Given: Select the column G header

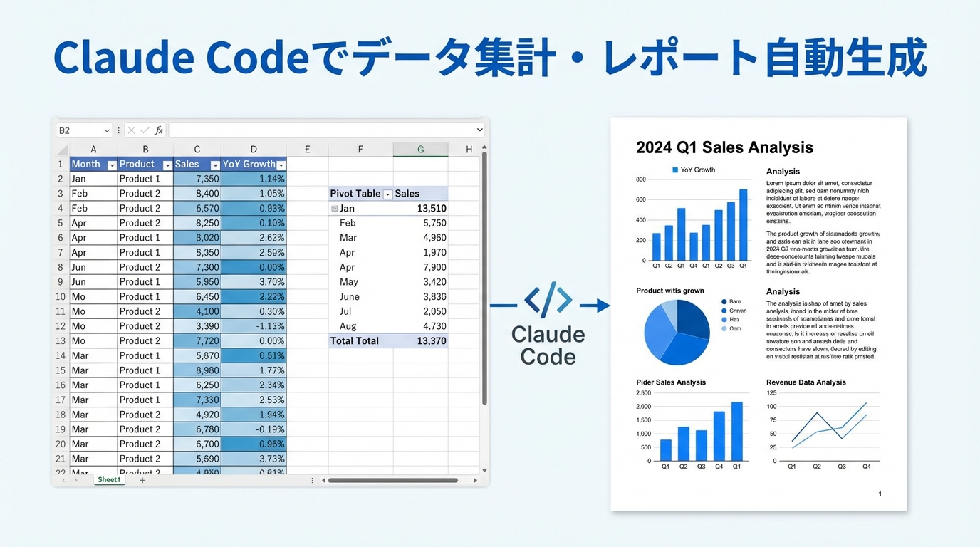Looking at the screenshot, I should coord(420,150).
